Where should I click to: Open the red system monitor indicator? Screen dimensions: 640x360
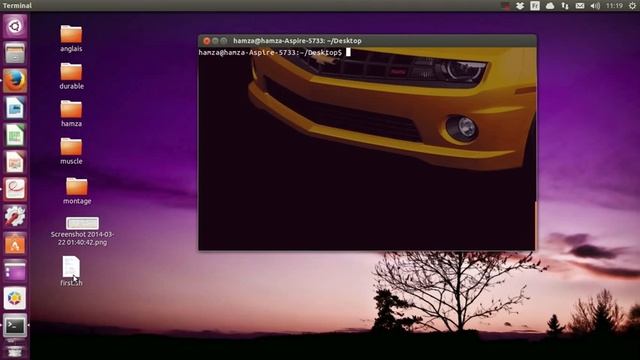pyautogui.click(x=505, y=6)
